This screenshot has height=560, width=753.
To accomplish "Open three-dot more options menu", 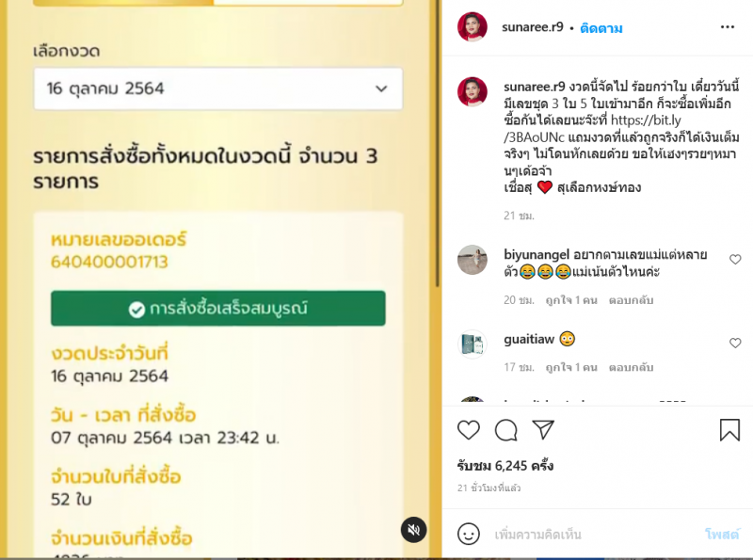I will 728,27.
